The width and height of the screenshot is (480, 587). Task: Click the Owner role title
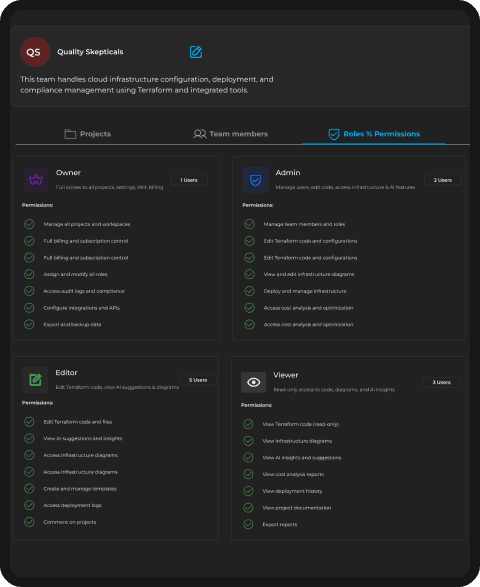68,173
